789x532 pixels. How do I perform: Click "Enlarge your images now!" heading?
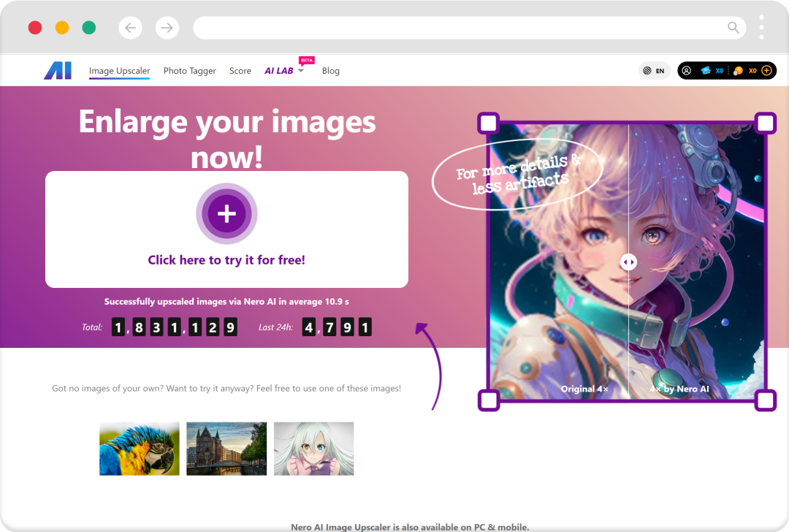pyautogui.click(x=227, y=140)
